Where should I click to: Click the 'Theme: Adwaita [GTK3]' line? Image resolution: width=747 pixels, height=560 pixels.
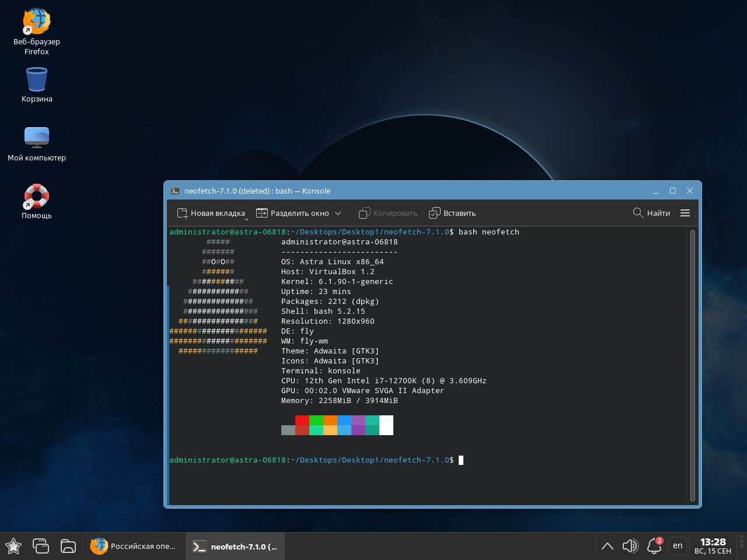330,351
